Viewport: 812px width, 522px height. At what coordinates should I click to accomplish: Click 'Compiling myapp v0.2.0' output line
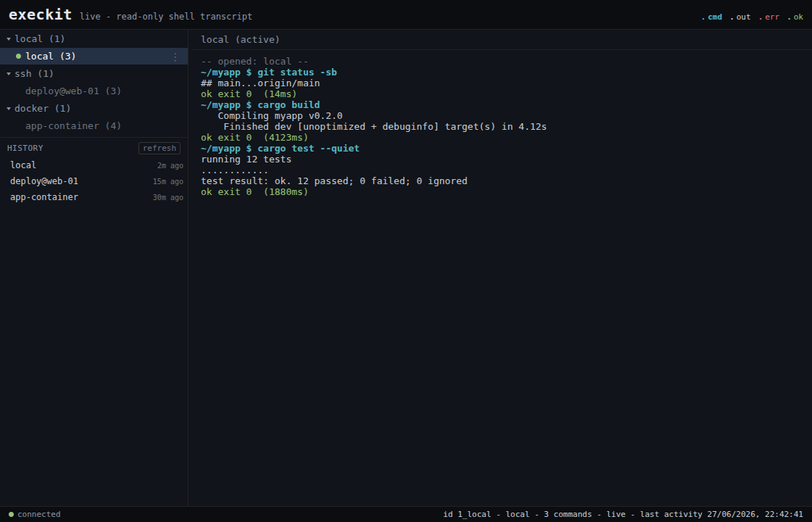point(280,116)
